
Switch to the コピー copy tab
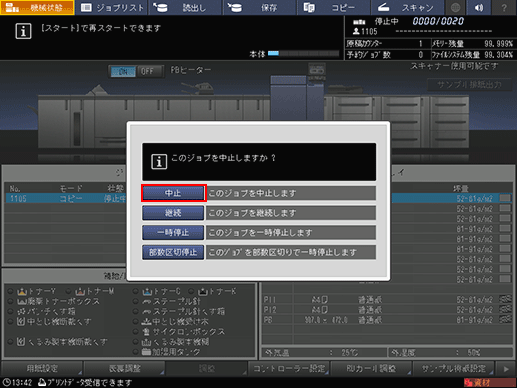click(333, 7)
